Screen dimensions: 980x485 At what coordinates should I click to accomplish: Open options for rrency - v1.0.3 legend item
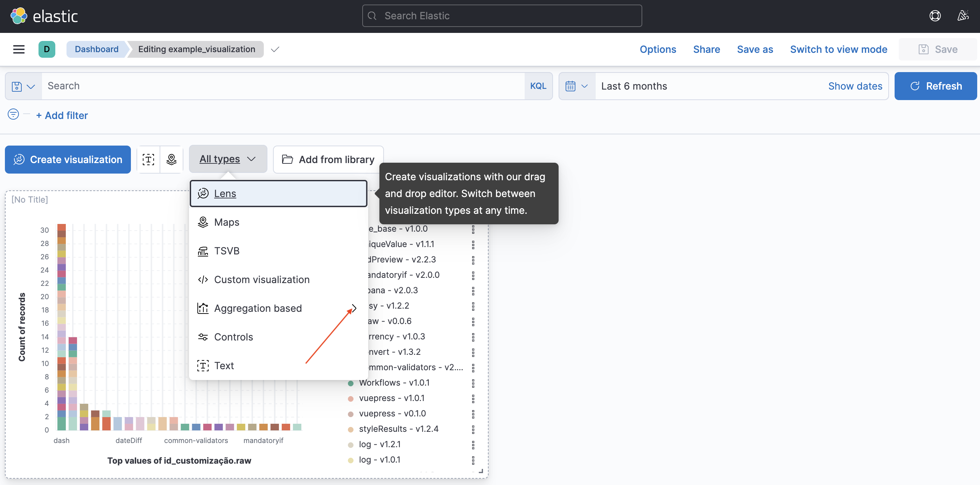[x=473, y=337]
